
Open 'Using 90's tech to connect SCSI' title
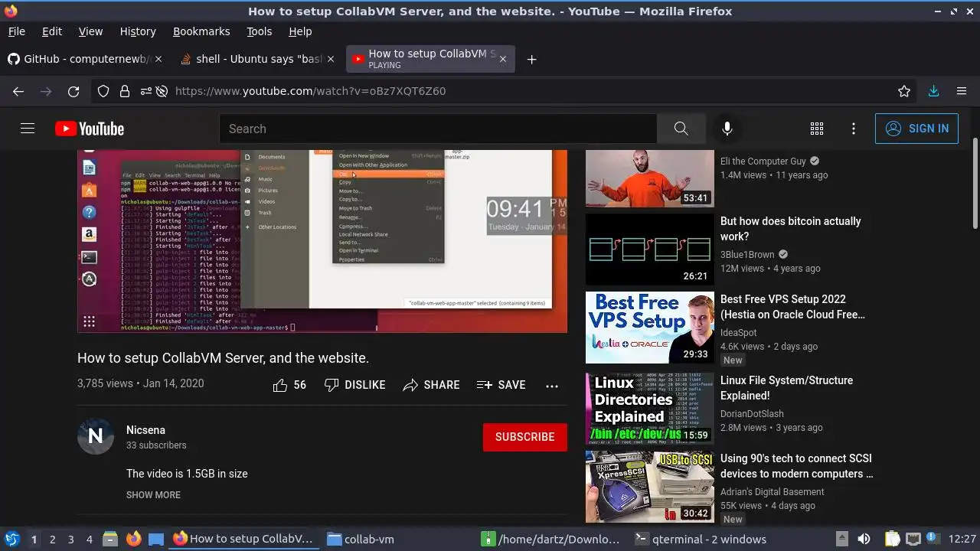coord(797,466)
